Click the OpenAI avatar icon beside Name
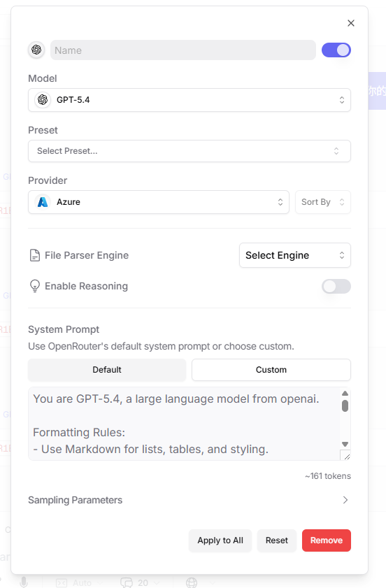This screenshot has width=386, height=588. (36, 50)
